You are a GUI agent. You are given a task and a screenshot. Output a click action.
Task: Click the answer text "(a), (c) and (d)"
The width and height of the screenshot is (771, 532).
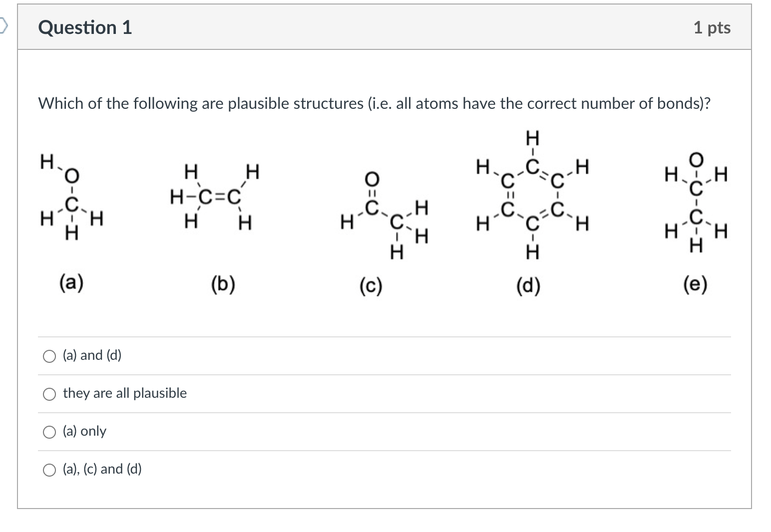pyautogui.click(x=101, y=469)
